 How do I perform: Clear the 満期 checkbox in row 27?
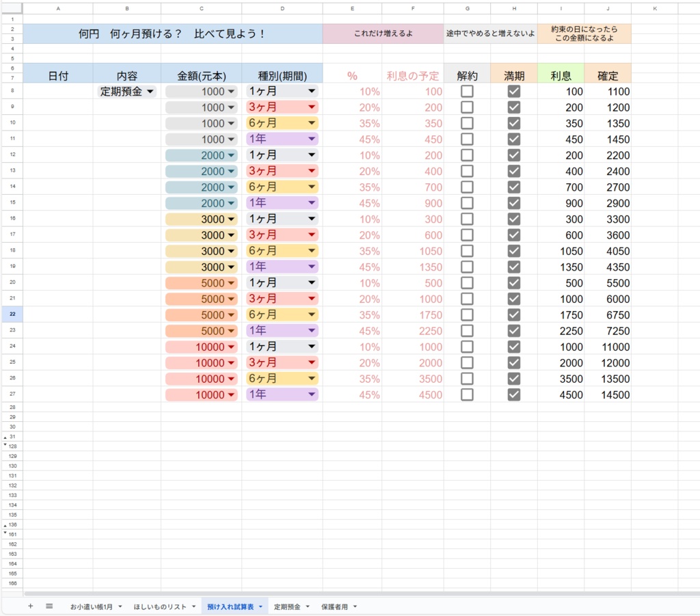coord(513,394)
